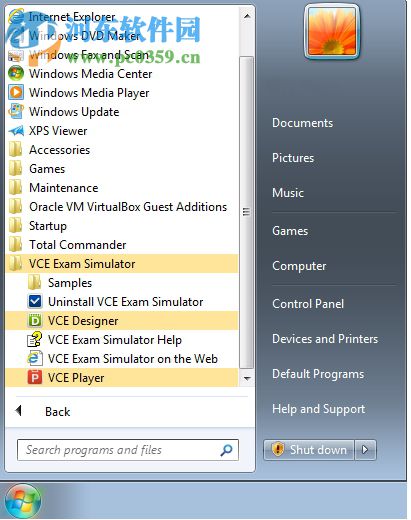Open VCE Exam Simulator Help
Image resolution: width=411 pixels, height=520 pixels.
click(x=122, y=339)
